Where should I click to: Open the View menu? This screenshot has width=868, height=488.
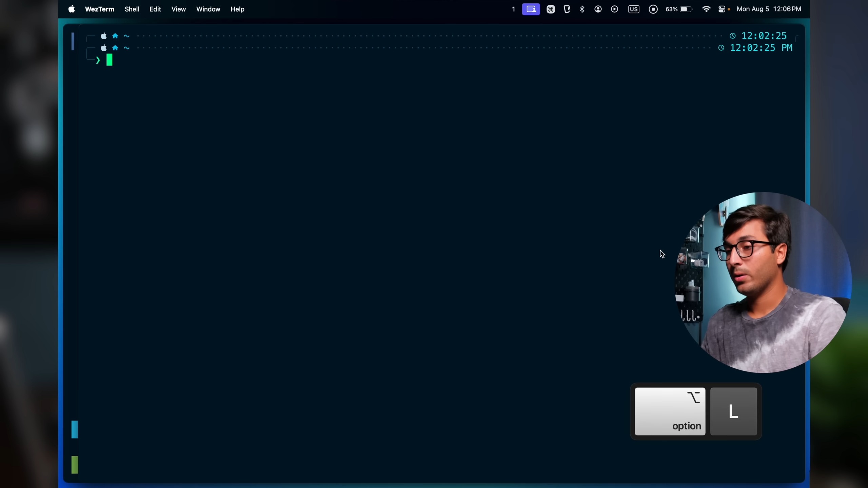coord(178,9)
